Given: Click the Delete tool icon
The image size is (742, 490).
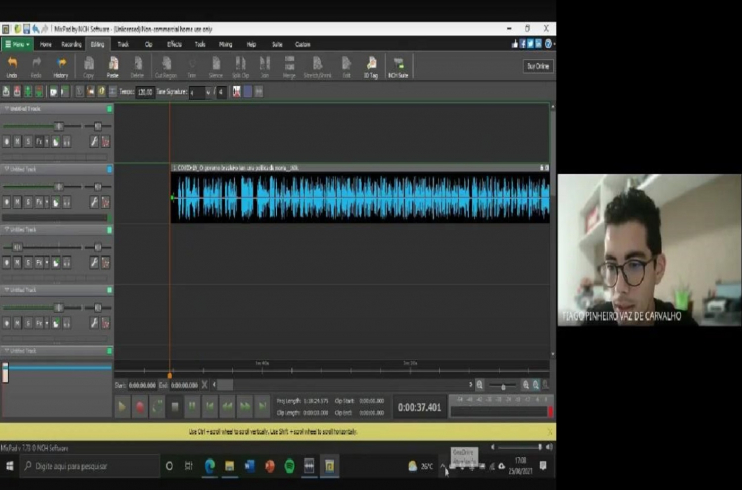Looking at the screenshot, I should click(137, 67).
